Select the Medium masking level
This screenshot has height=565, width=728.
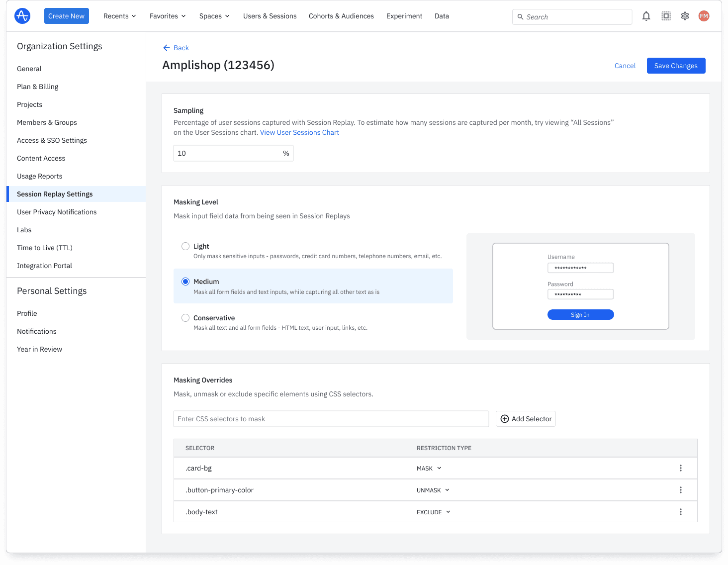185,282
